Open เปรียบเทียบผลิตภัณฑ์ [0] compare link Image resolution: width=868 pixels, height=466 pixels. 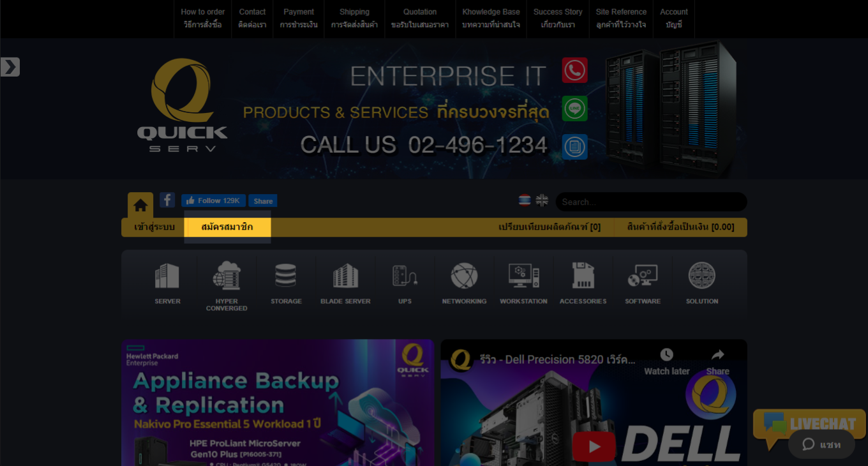(x=550, y=227)
